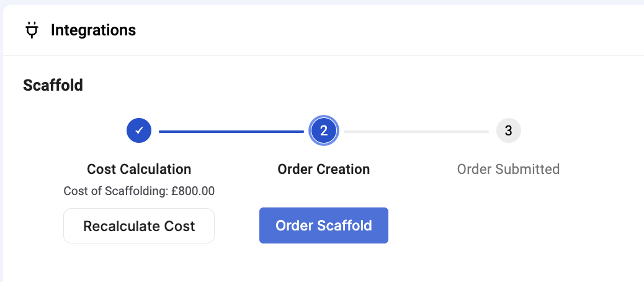The height and width of the screenshot is (282, 644).
Task: Click the Integrations panel title
Action: point(93,30)
